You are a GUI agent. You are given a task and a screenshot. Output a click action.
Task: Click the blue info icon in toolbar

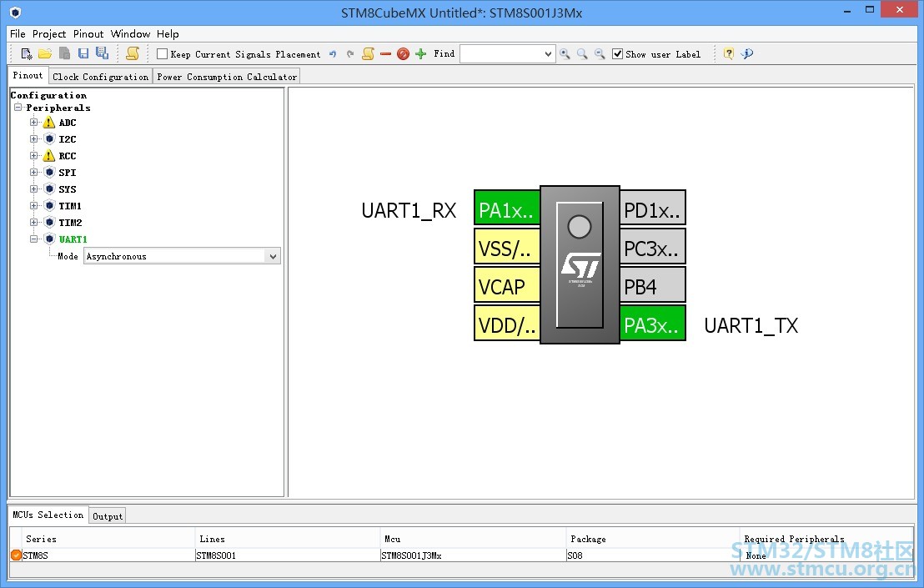(747, 54)
